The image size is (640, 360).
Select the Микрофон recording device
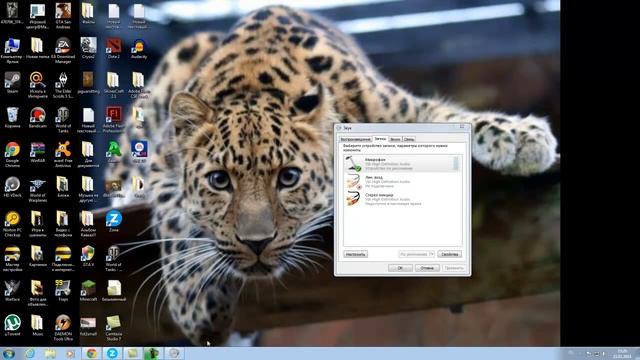point(402,164)
